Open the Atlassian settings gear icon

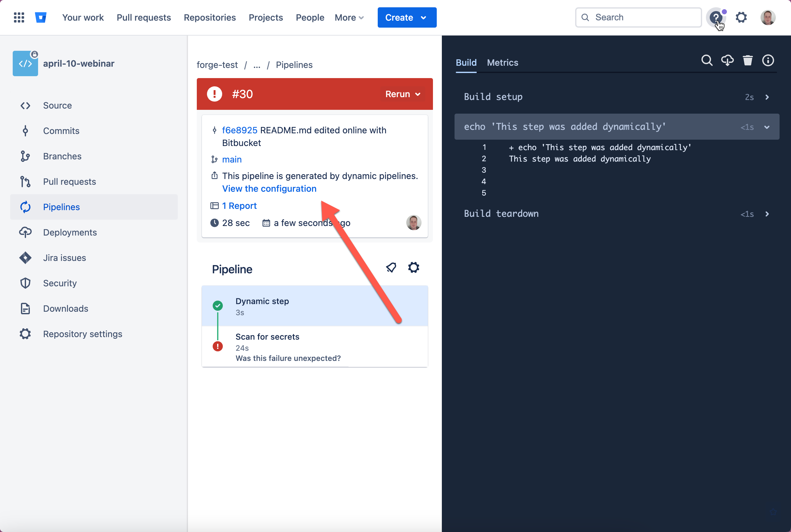pos(741,17)
